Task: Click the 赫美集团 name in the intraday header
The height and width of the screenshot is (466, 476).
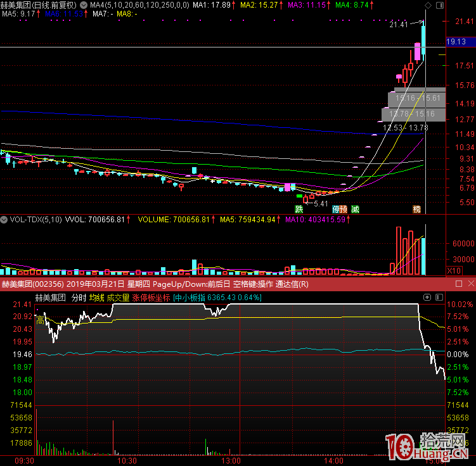Action: [51, 298]
